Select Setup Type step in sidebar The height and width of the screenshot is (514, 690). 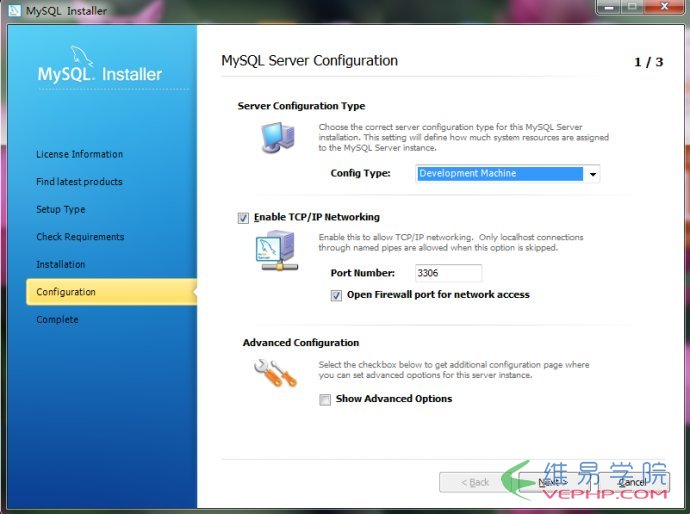coord(61,209)
